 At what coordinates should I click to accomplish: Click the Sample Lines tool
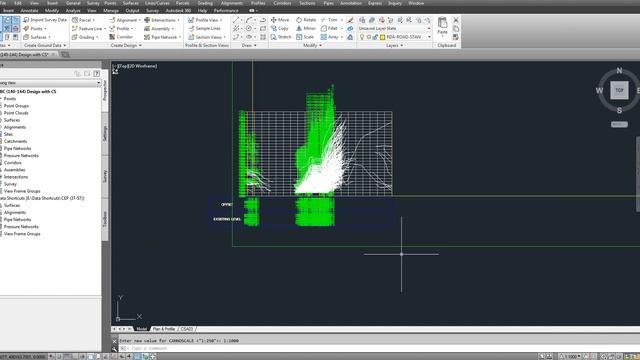(204, 29)
